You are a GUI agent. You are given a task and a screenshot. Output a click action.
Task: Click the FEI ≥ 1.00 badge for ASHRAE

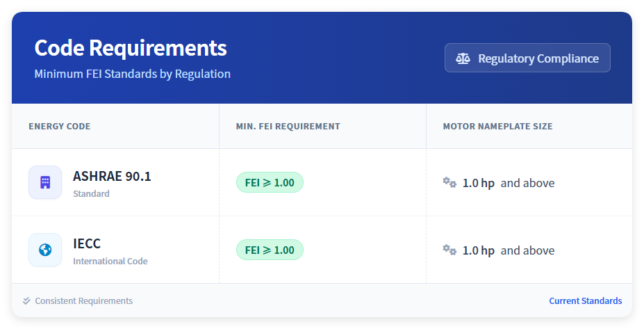pyautogui.click(x=270, y=183)
